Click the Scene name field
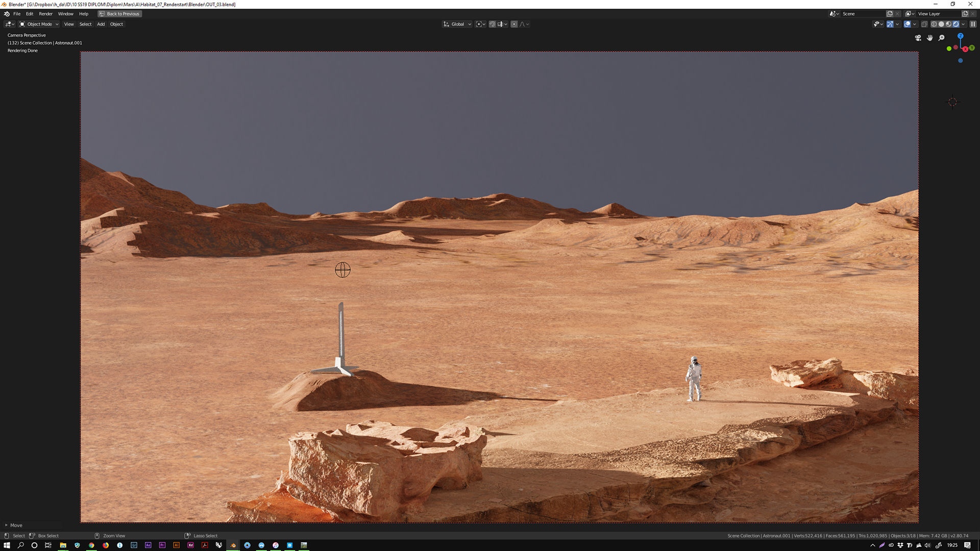This screenshot has height=551, width=980. pyautogui.click(x=863, y=14)
